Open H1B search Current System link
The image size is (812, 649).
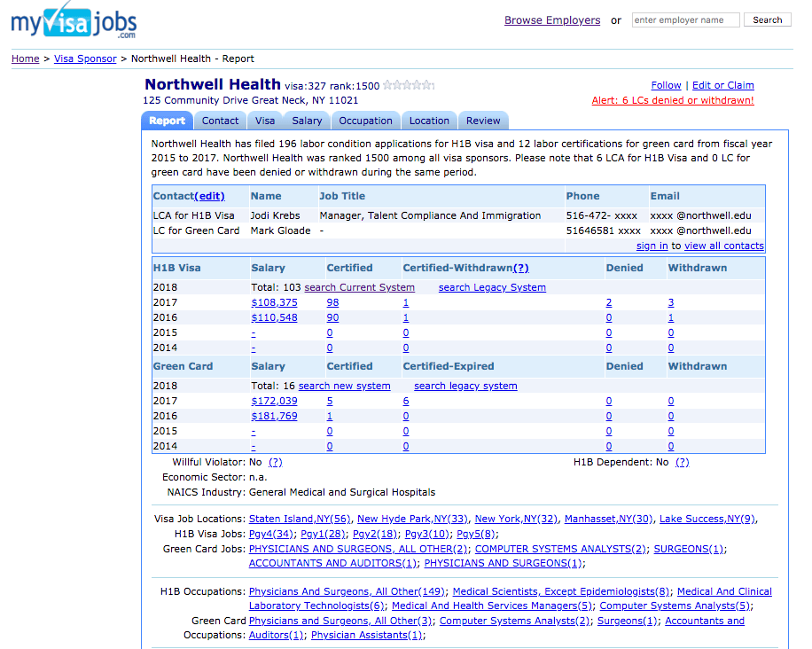(359, 287)
